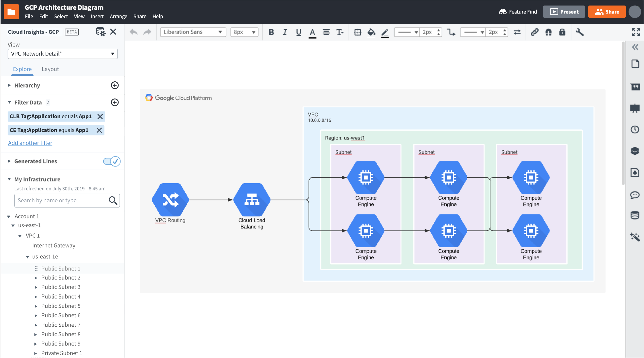
Task: Open the Layout tab in Cloud Insights panel
Action: 50,69
